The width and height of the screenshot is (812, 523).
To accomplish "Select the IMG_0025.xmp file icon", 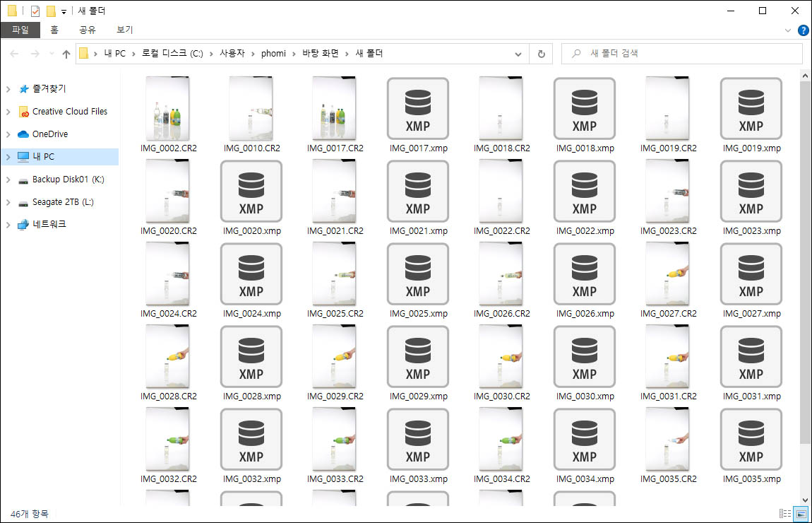I will tap(418, 274).
